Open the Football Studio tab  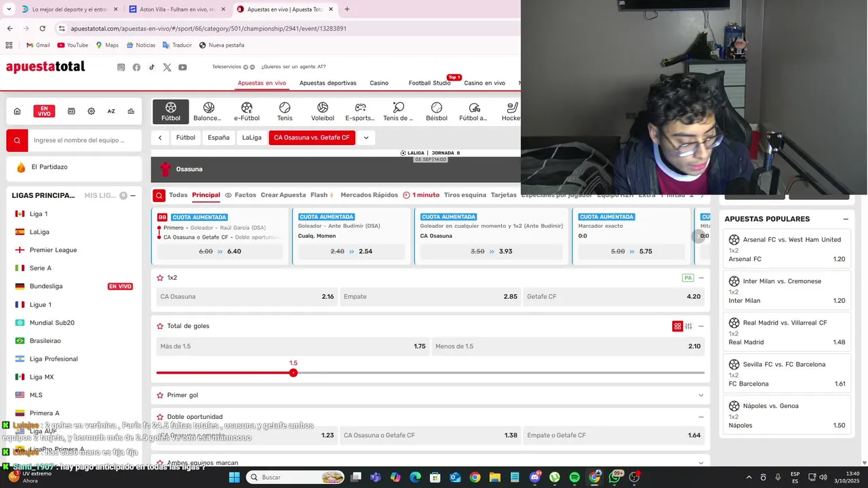click(x=429, y=83)
